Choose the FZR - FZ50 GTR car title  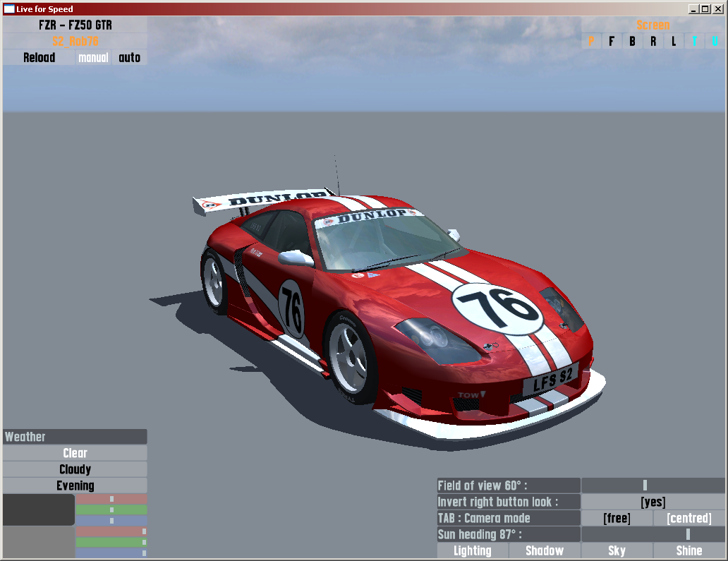(x=75, y=25)
